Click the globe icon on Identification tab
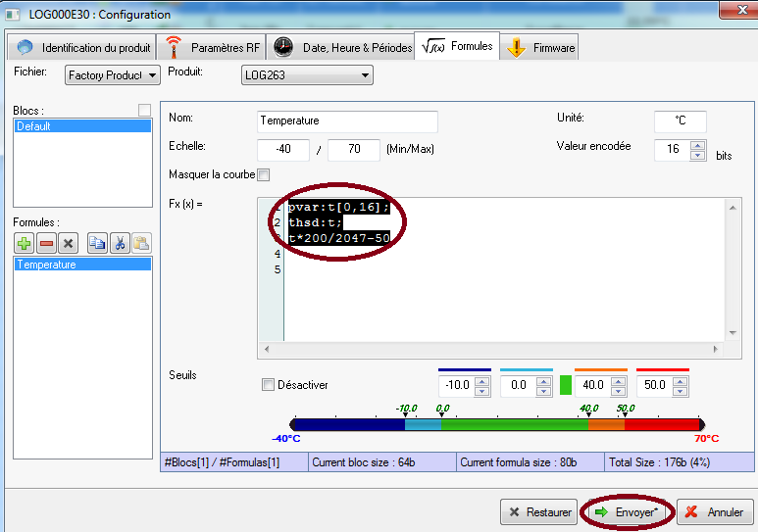Viewport: 758px width, 532px height. point(25,47)
